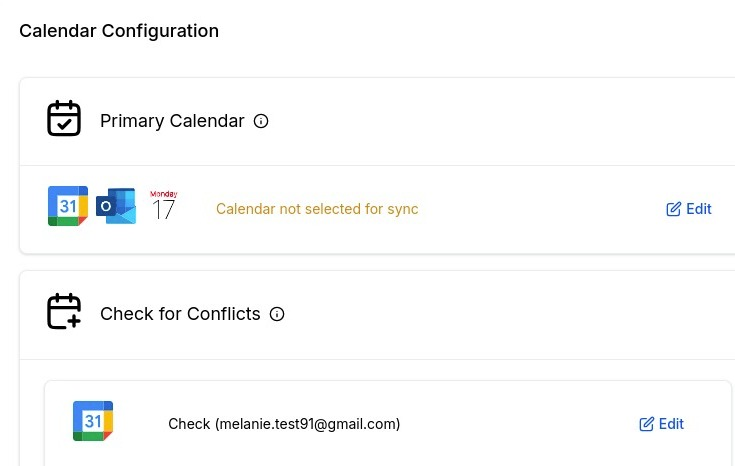Click the Calendar Configuration page title
735x466 pixels.
tap(119, 31)
